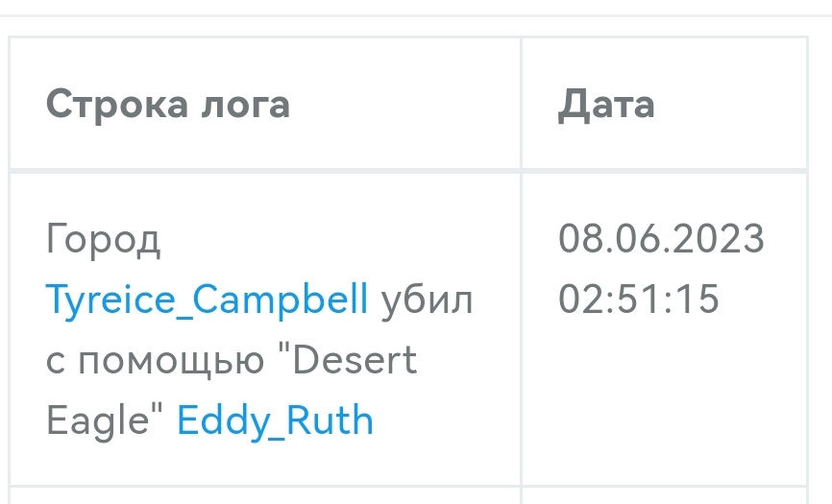Select the date 08.06.2023
This screenshot has height=504, width=832.
point(661,239)
